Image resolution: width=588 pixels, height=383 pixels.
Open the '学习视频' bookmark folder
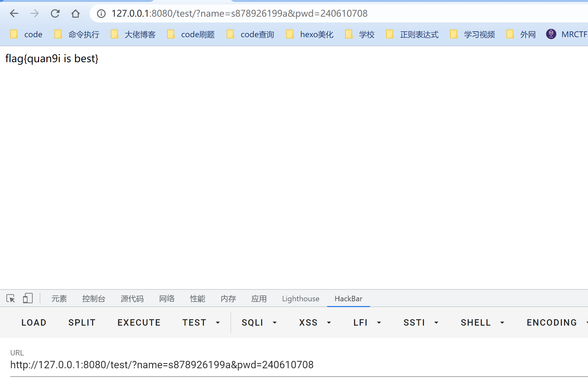472,34
